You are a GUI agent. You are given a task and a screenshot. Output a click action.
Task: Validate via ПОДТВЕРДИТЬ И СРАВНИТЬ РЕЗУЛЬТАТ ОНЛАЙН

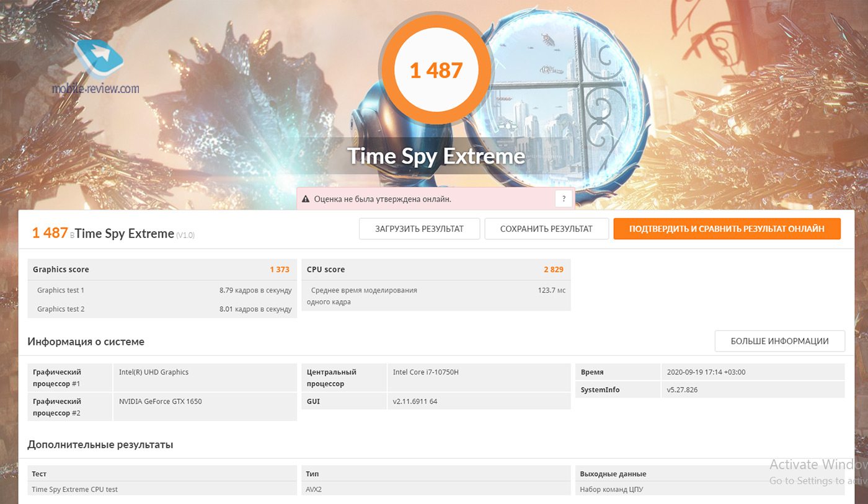[727, 229]
